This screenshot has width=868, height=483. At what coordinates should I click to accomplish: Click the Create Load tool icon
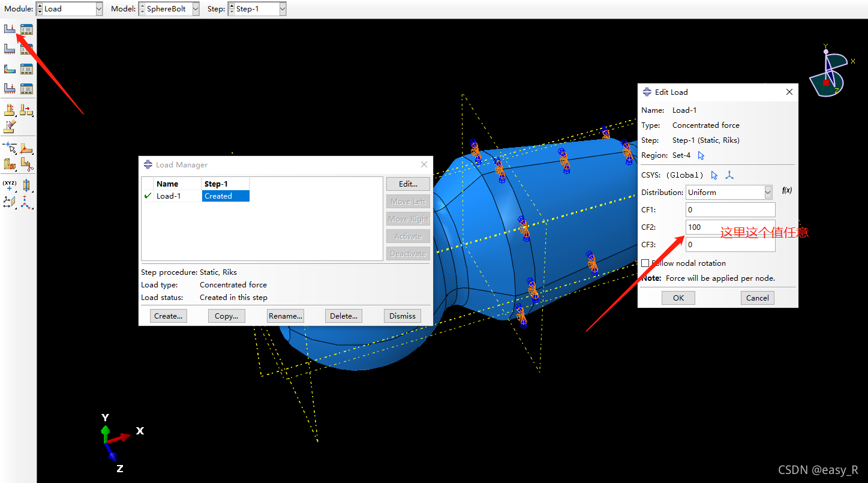point(10,29)
